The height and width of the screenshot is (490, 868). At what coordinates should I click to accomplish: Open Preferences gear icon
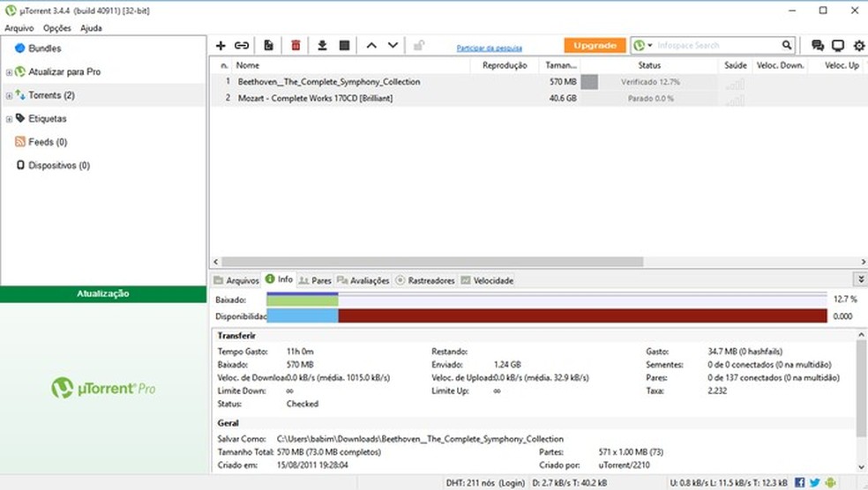click(x=858, y=45)
